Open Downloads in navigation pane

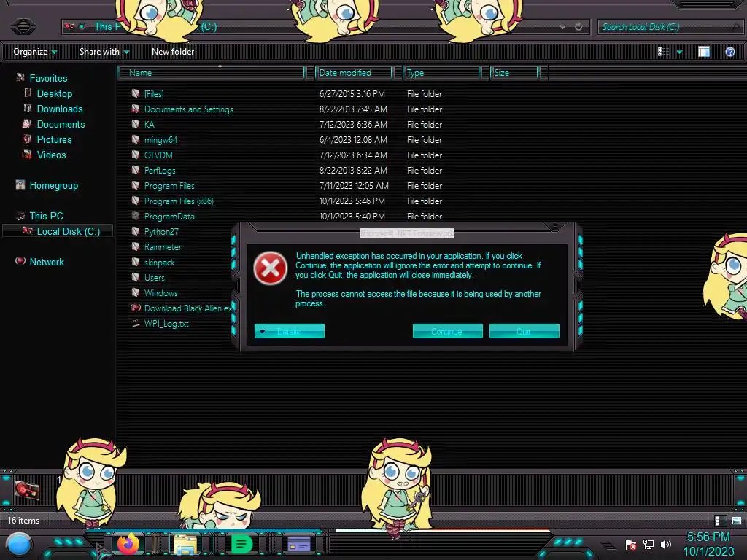[60, 109]
